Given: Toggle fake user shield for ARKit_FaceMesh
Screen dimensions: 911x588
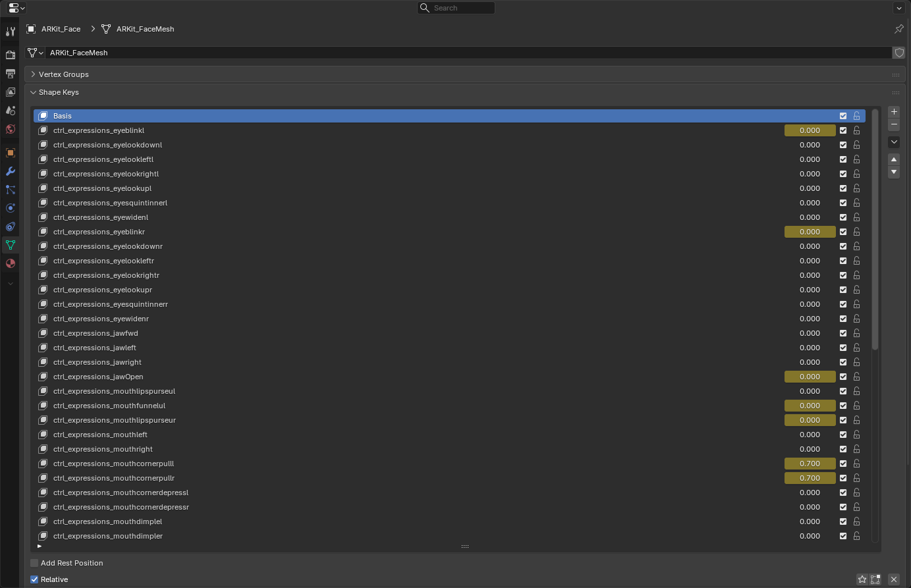Looking at the screenshot, I should point(899,53).
